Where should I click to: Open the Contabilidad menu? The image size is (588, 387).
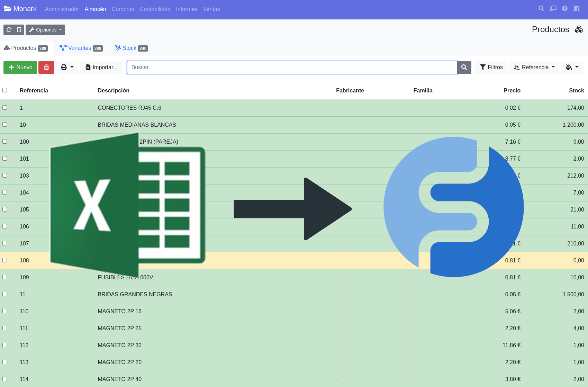point(155,9)
